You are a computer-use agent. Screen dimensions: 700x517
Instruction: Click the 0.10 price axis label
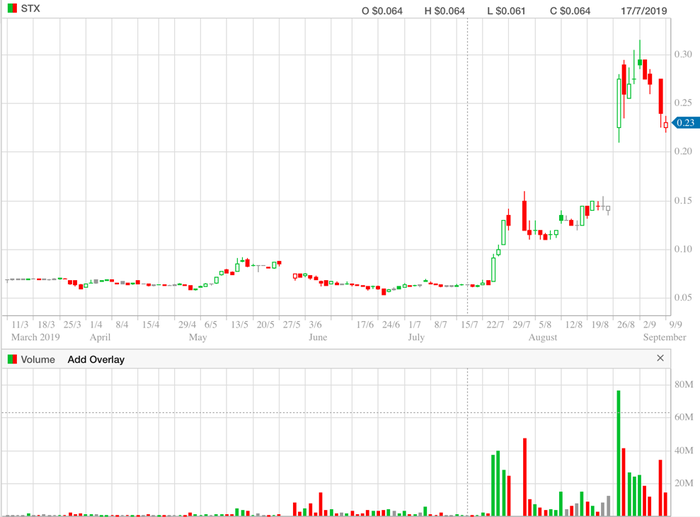pos(683,249)
